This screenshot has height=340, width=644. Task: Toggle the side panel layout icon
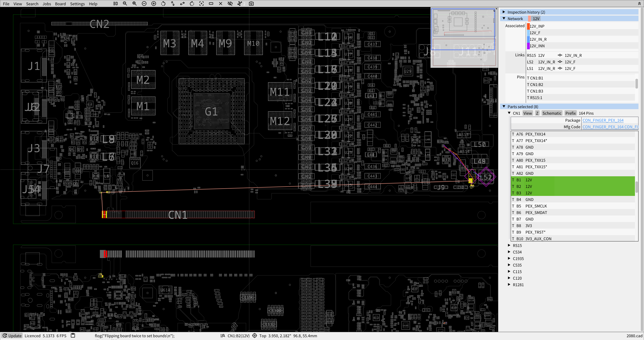point(115,4)
